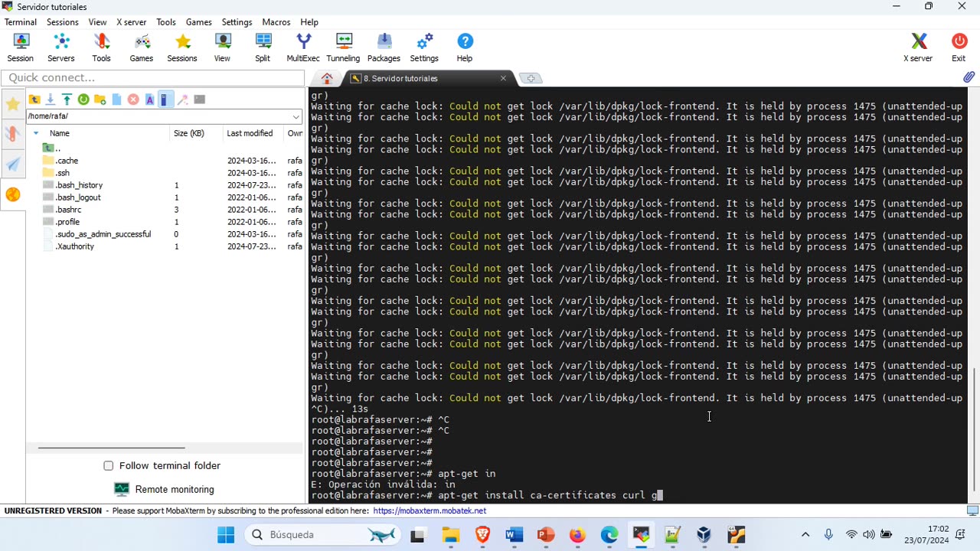Open the Terminal menu

21,22
